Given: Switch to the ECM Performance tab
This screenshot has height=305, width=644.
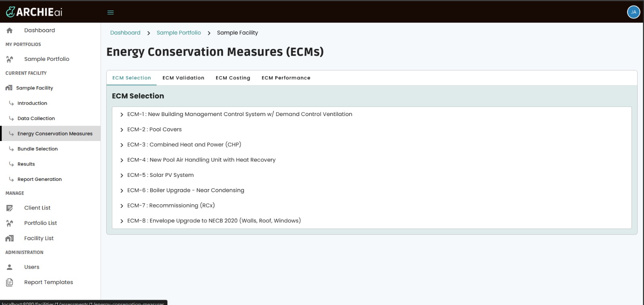Looking at the screenshot, I should (x=286, y=78).
